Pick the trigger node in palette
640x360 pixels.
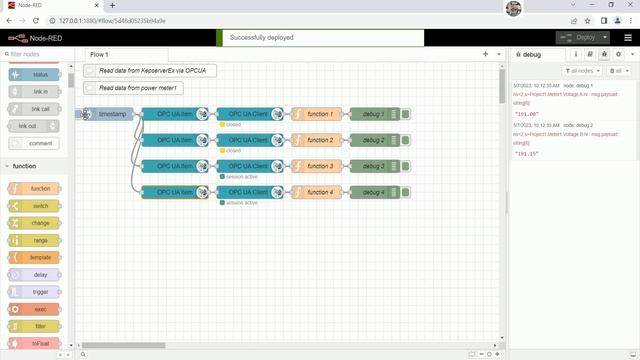[34, 292]
